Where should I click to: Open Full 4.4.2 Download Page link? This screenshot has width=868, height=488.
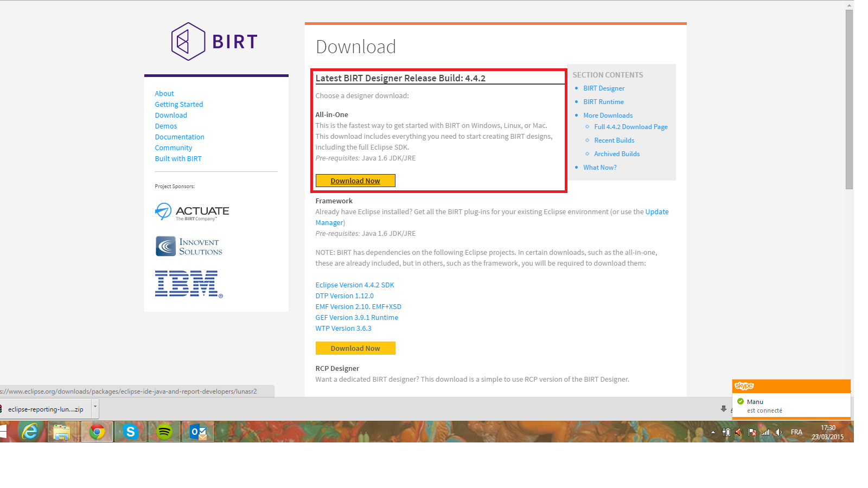(631, 126)
